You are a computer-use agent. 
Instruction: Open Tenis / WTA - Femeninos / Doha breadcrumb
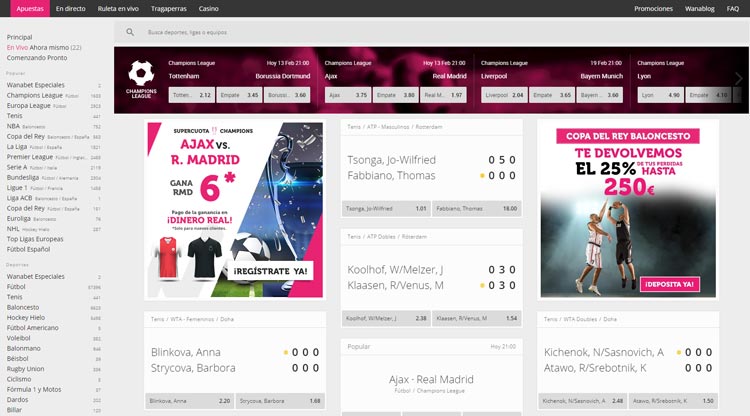192,319
